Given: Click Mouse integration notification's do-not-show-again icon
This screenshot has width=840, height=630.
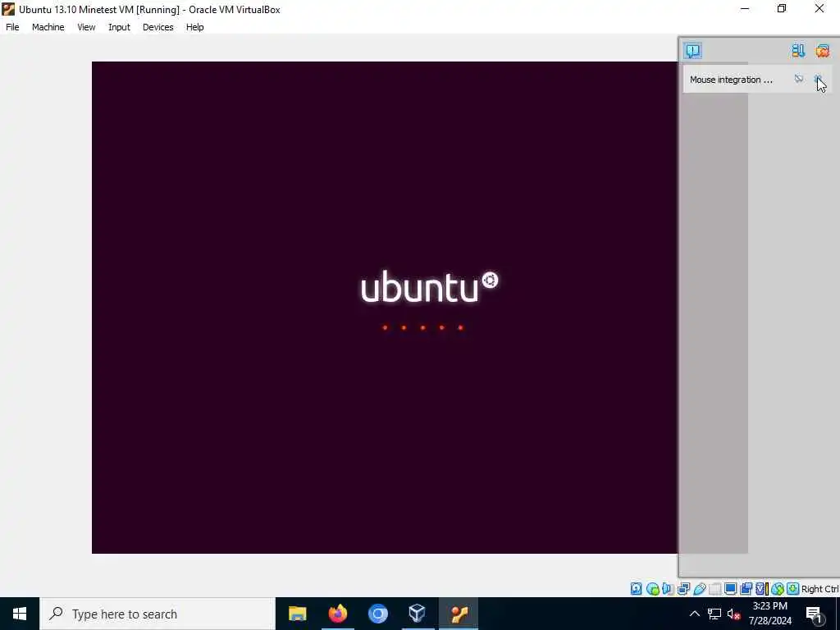Looking at the screenshot, I should click(x=799, y=80).
